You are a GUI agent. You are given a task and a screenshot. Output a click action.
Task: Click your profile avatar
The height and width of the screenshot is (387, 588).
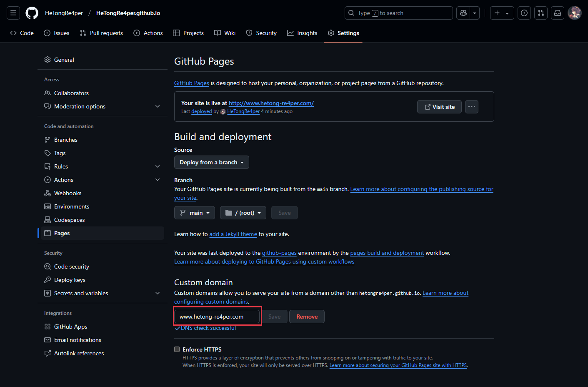[x=575, y=13]
